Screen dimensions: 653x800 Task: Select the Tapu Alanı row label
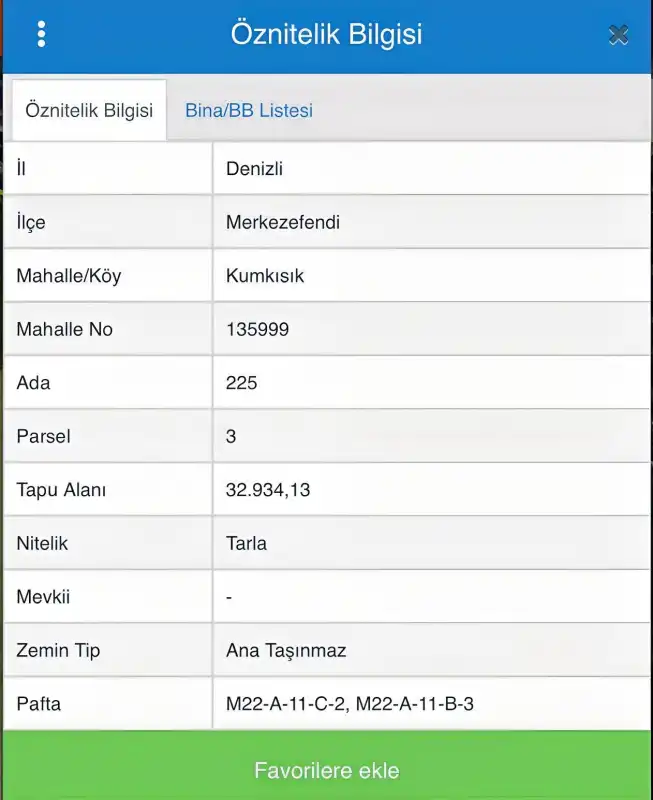pos(61,490)
